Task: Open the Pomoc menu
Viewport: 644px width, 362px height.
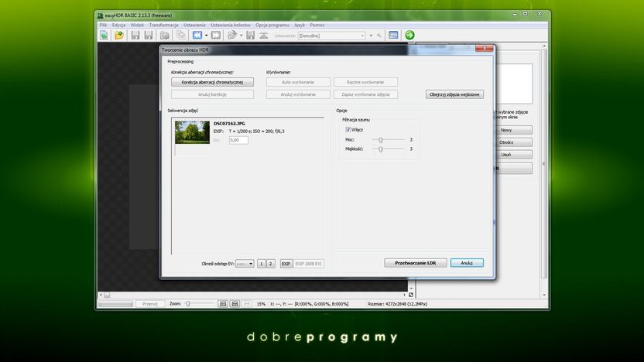Action: [317, 25]
